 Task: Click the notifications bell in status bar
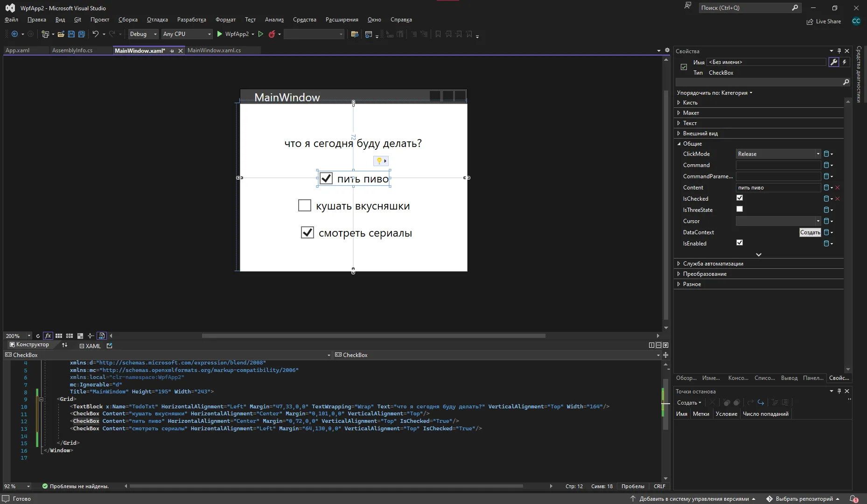[x=853, y=499]
